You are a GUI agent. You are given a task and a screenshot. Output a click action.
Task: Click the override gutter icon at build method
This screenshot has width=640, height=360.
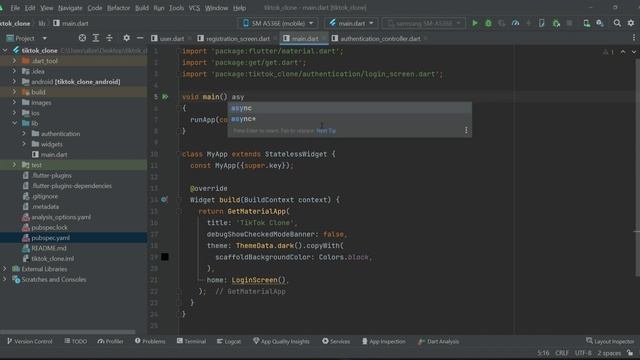click(x=164, y=200)
